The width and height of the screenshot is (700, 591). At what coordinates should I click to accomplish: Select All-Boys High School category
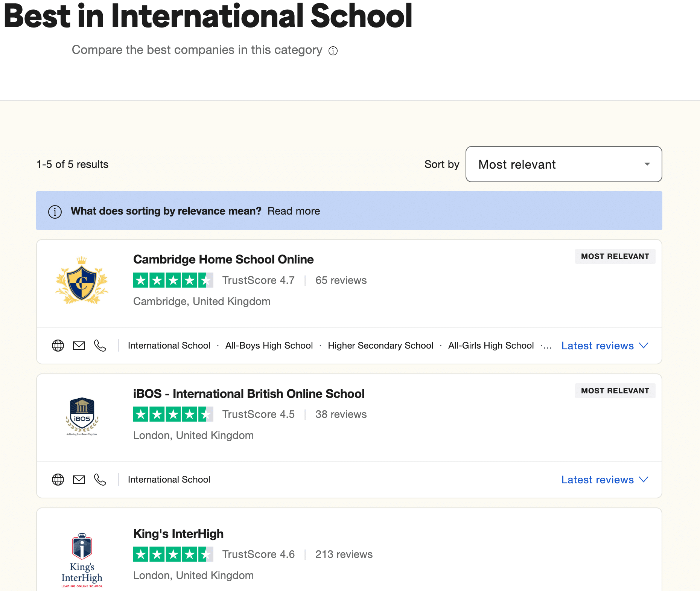click(269, 346)
